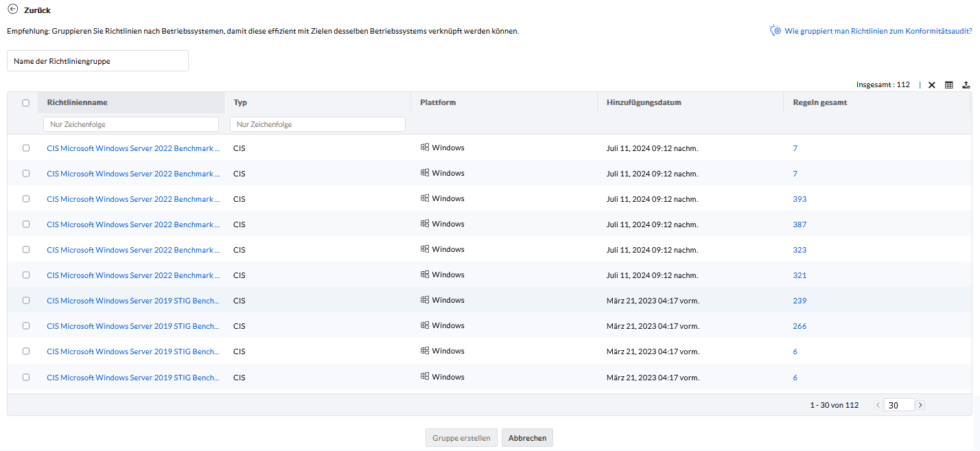Click the lightbulb help icon

[775, 30]
